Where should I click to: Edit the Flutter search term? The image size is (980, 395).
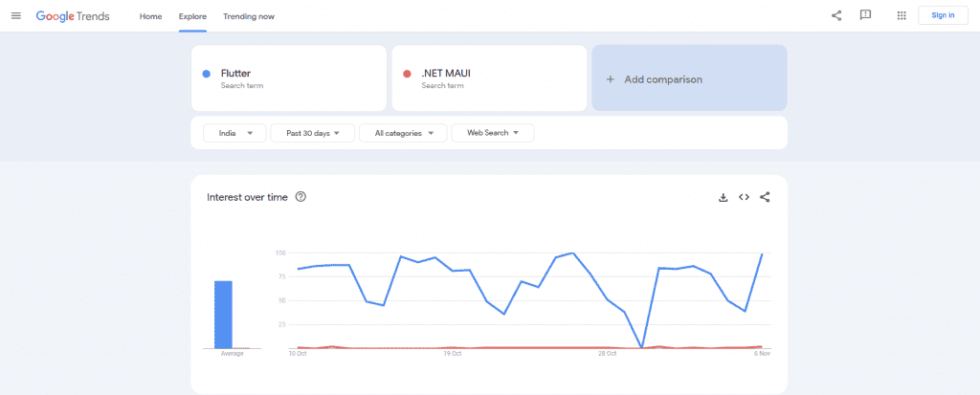point(289,78)
